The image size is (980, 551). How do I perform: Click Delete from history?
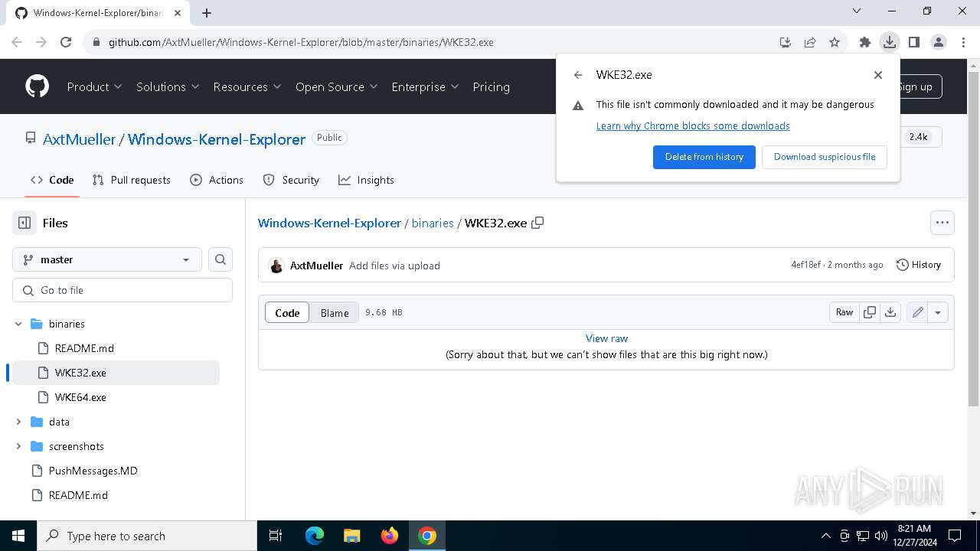(x=704, y=157)
